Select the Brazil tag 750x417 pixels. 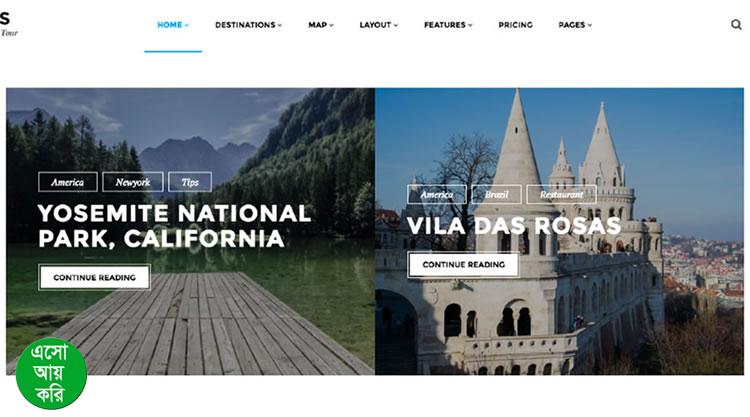click(496, 194)
